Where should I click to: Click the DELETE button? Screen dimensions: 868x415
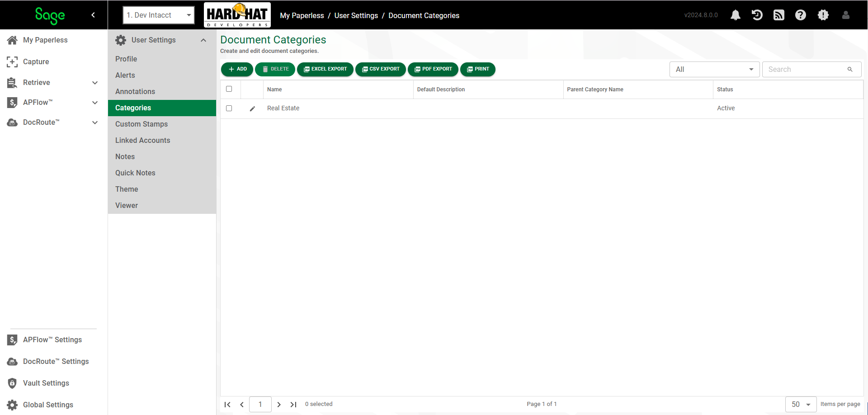click(x=275, y=69)
